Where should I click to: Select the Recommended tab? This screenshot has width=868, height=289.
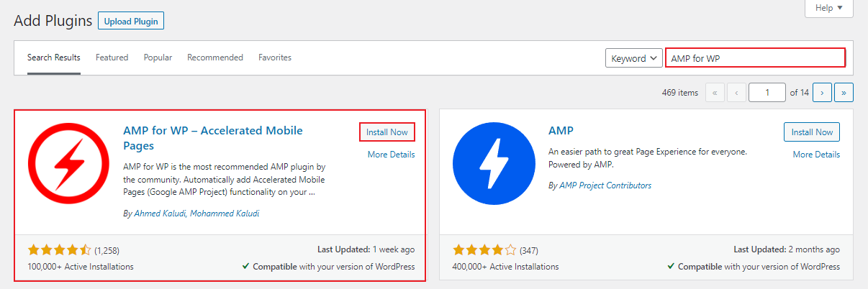pyautogui.click(x=215, y=58)
